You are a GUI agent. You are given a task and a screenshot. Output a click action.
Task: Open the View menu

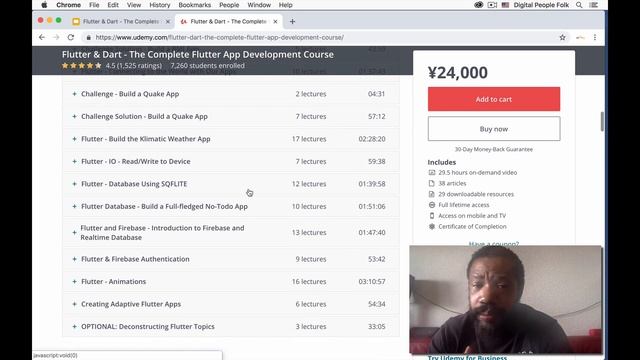point(133,5)
